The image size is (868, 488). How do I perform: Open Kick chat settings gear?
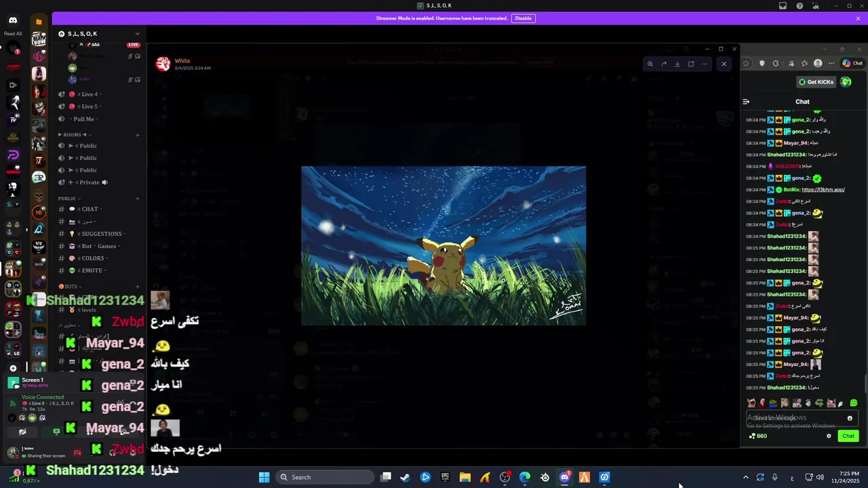[x=829, y=436]
